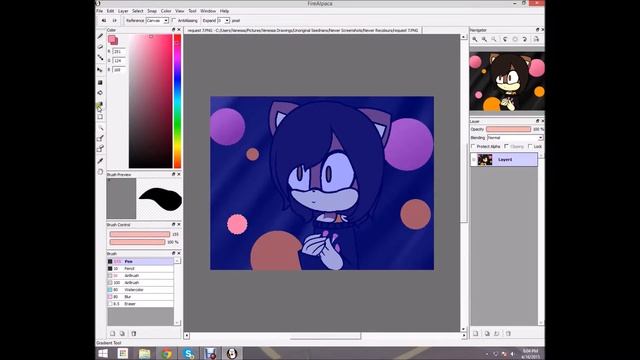Select the Eraser tool in left toolbar

click(x=100, y=46)
